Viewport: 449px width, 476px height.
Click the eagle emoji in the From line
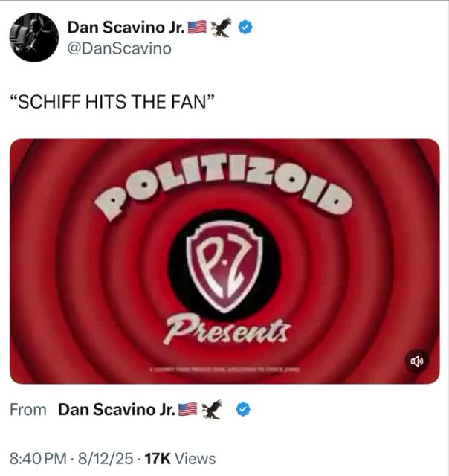pos(213,409)
